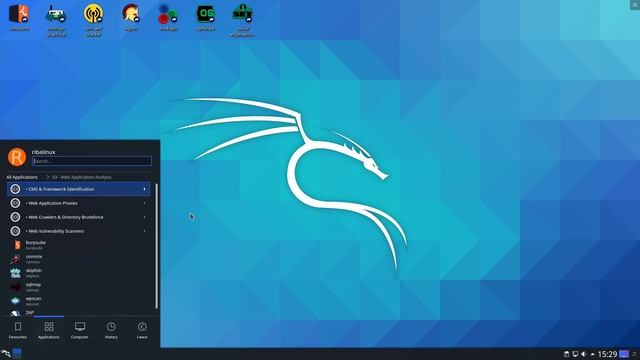Click the application menu scrollbar

156,246
